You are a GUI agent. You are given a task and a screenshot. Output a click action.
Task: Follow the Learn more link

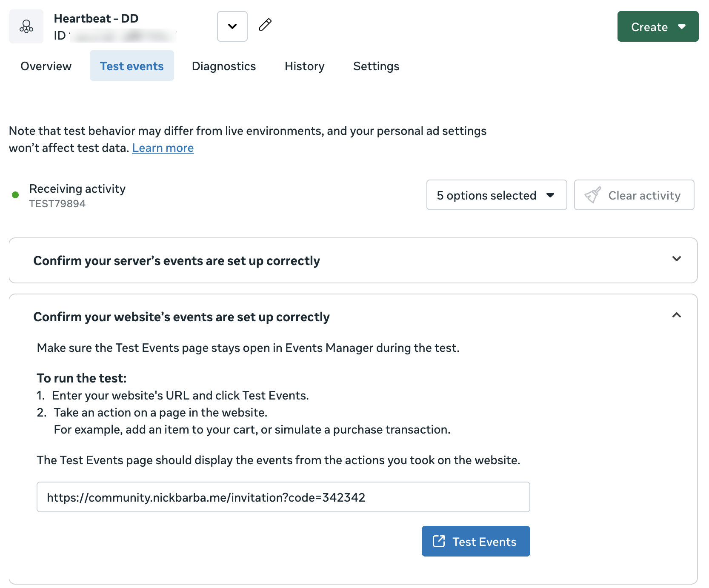point(163,148)
